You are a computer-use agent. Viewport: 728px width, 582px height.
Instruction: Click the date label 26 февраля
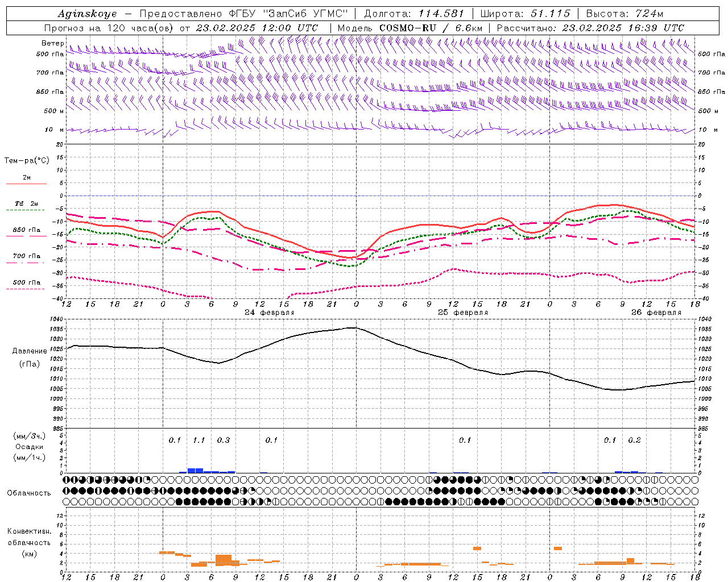[656, 313]
